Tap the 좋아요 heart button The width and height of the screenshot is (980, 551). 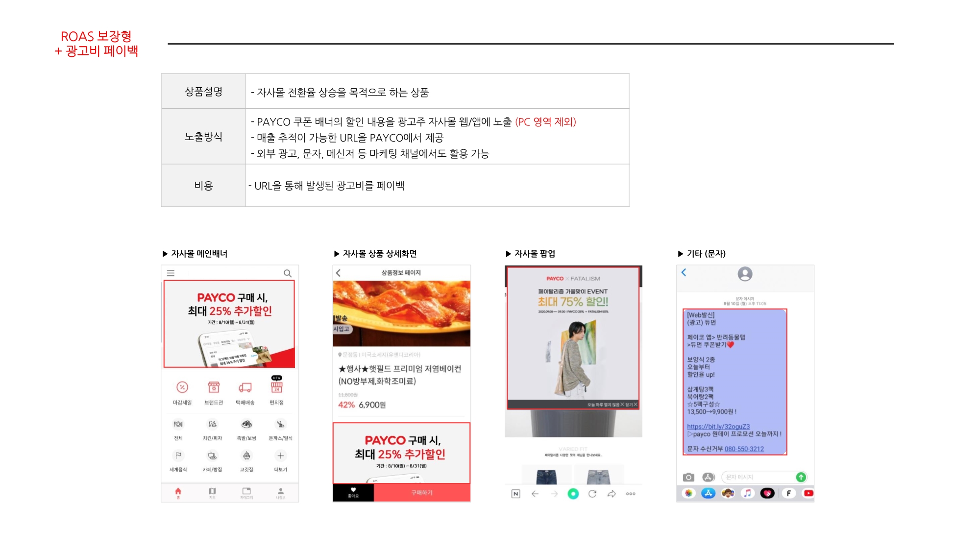tap(353, 492)
